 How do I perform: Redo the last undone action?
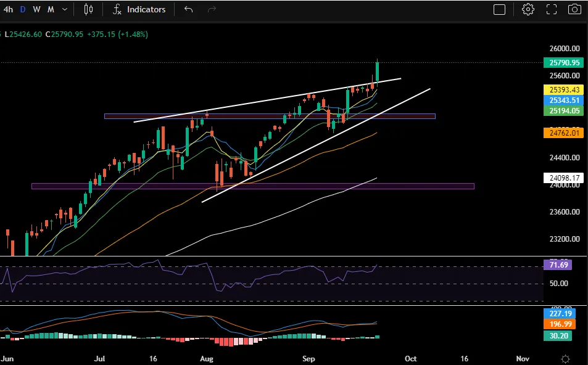(212, 9)
